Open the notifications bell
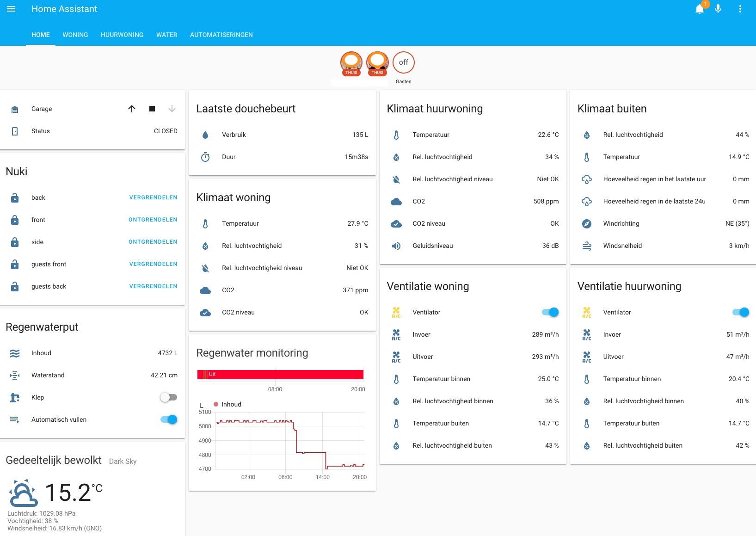Image resolution: width=756 pixels, height=536 pixels. (700, 9)
